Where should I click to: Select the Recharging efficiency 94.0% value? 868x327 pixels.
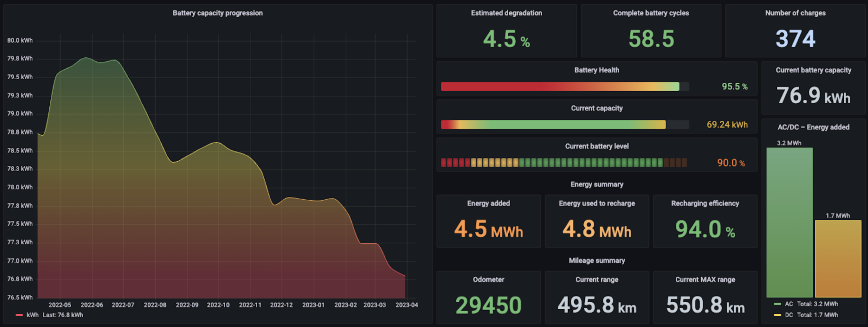(x=705, y=230)
